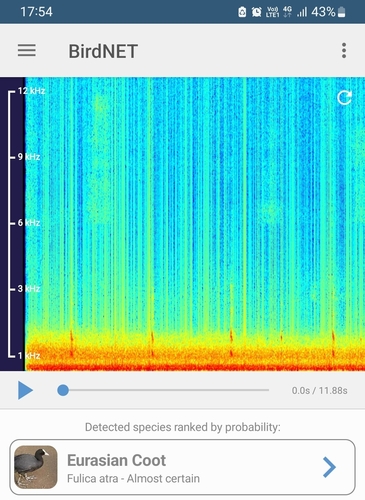Image resolution: width=365 pixels, height=500 pixels.
Task: Tap the 0.0s / 11.88s time readout
Action: (x=319, y=390)
